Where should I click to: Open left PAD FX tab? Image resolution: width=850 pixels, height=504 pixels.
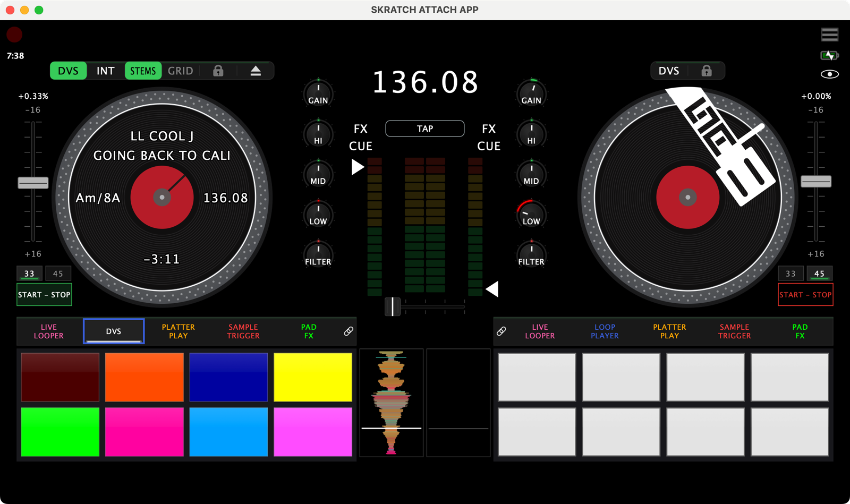tap(309, 331)
